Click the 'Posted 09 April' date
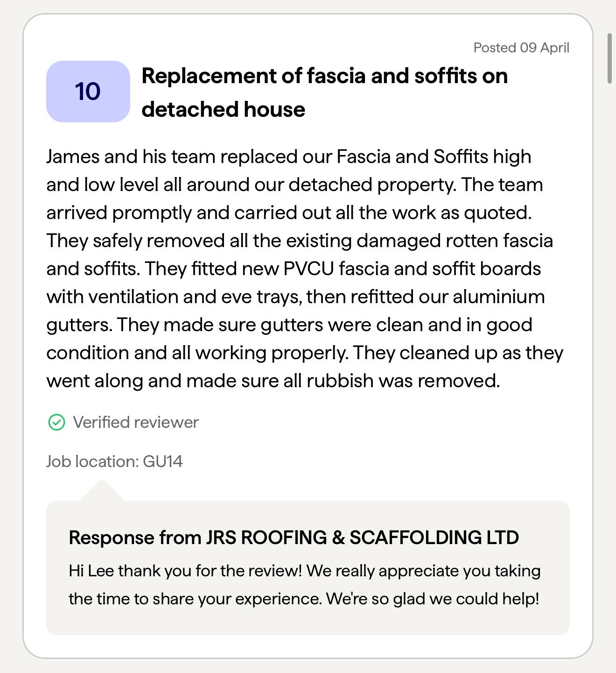Image resolution: width=616 pixels, height=673 pixels. (x=521, y=48)
